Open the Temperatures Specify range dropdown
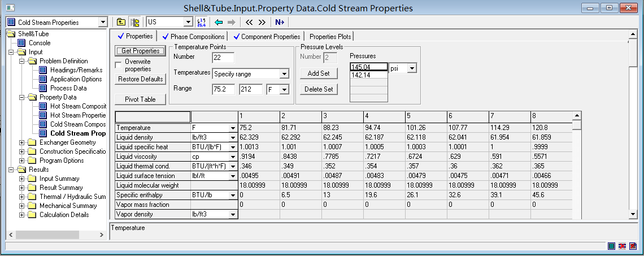644x256 pixels. tap(284, 74)
